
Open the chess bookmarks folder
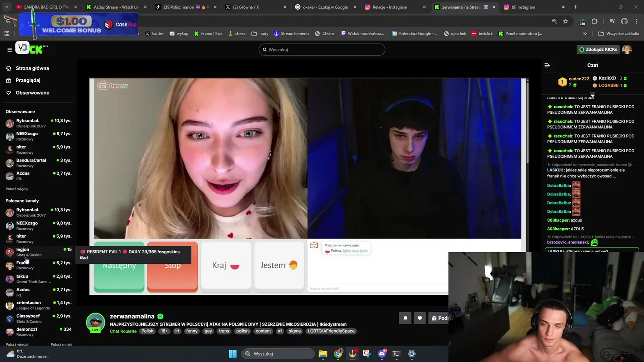point(236,34)
